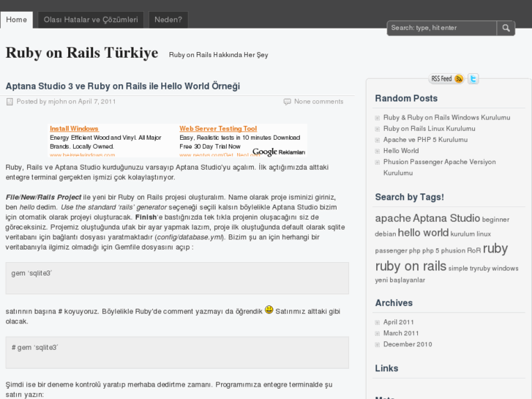Open the Twitter bird icon
The image size is (532, 399).
[473, 79]
